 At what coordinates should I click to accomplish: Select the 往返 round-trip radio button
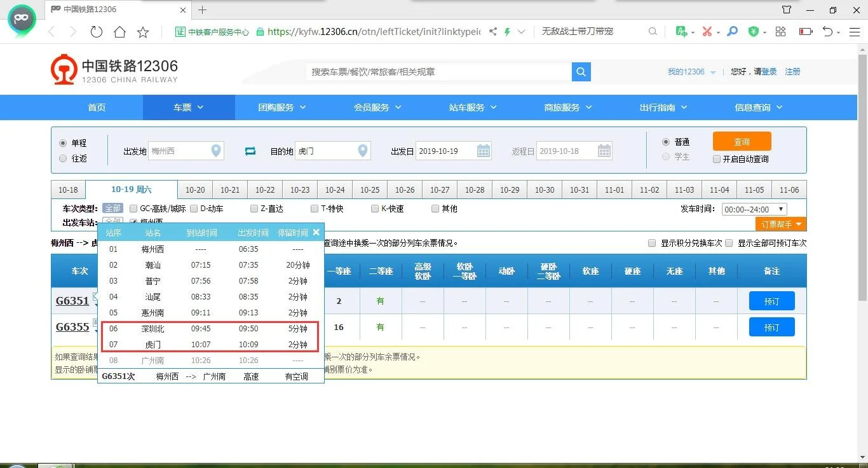(x=63, y=158)
